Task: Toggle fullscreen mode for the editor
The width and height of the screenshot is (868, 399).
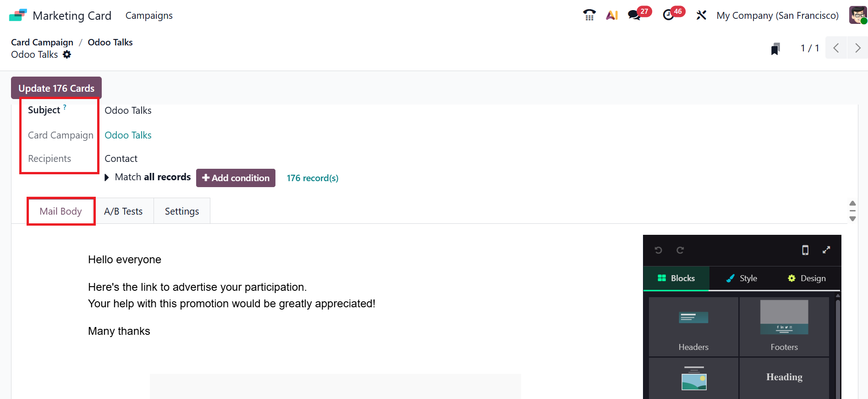Action: pyautogui.click(x=826, y=250)
